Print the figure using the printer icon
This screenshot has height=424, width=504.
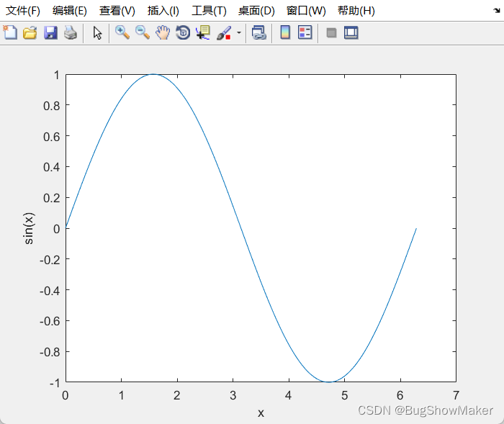point(71,33)
